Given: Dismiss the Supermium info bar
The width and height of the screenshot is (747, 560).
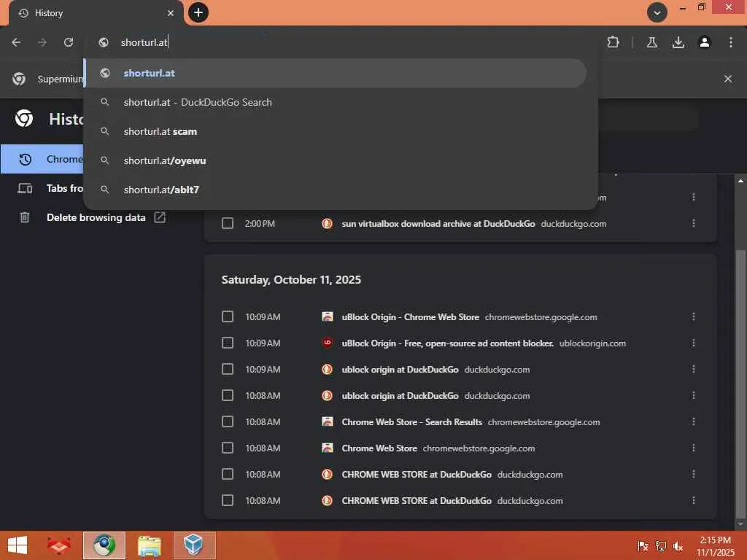Looking at the screenshot, I should click(728, 79).
